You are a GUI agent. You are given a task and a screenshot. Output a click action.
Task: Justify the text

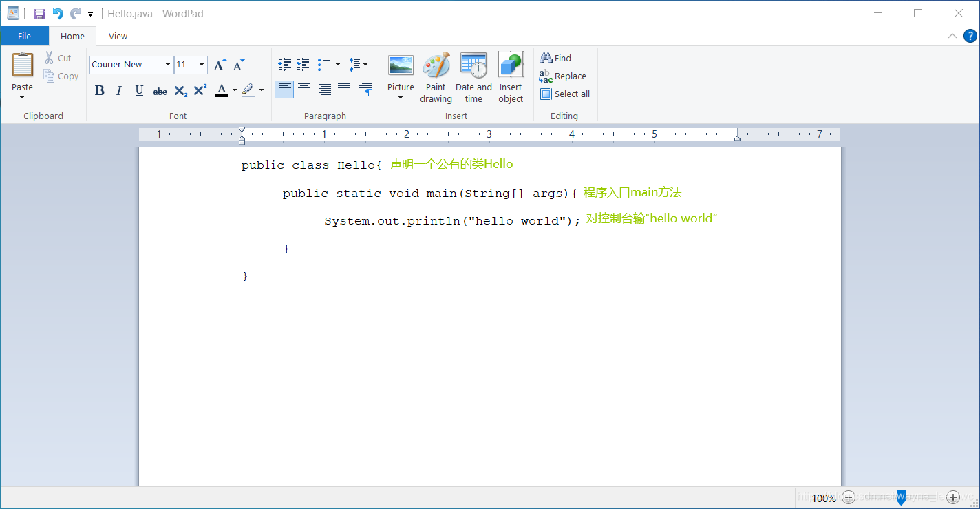(x=344, y=90)
